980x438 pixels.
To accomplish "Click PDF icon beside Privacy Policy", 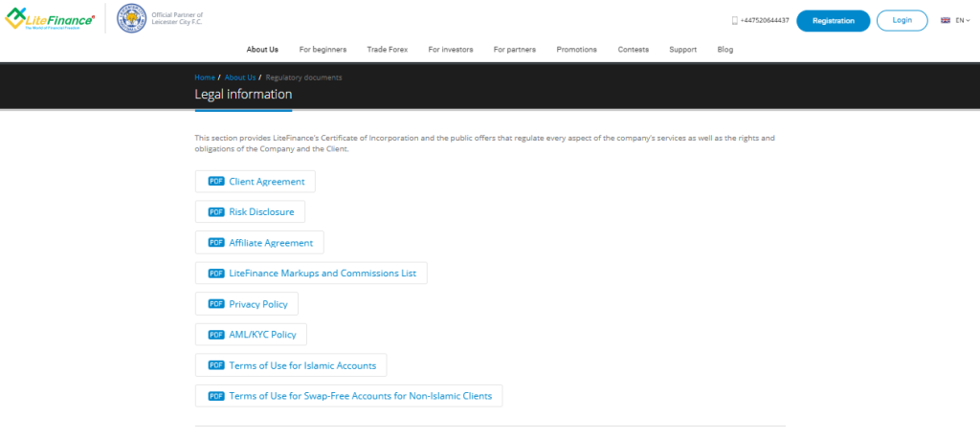I will click(x=216, y=304).
